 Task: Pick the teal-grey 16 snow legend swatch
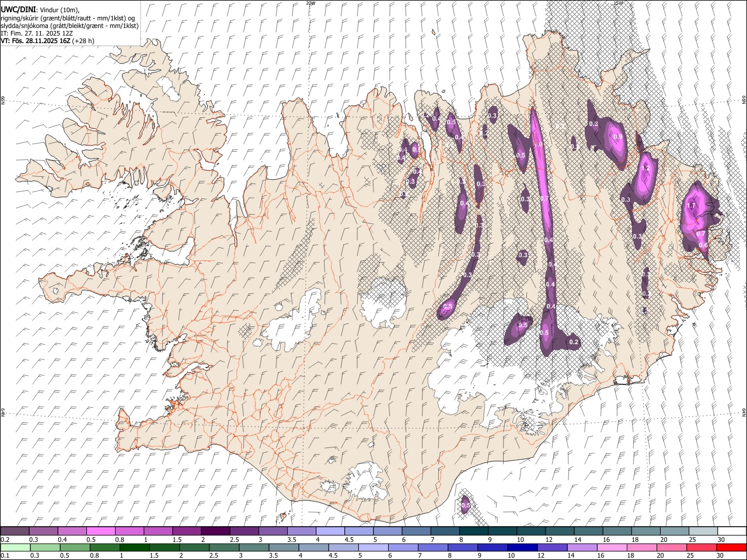tap(617, 531)
